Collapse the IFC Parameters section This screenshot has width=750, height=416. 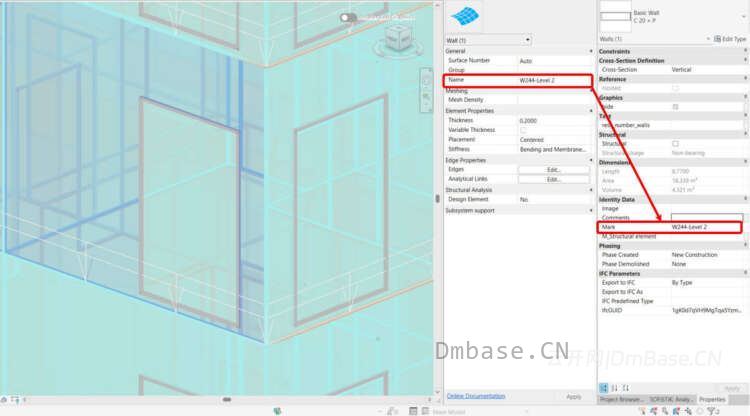pos(746,274)
